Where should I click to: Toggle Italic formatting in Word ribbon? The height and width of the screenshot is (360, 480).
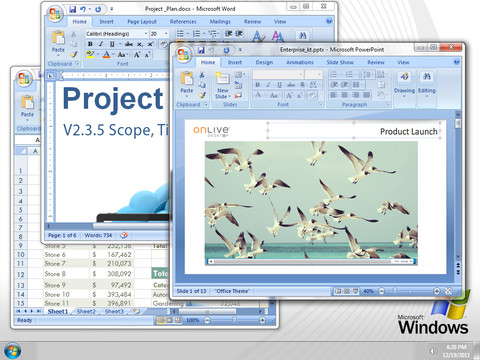click(101, 44)
